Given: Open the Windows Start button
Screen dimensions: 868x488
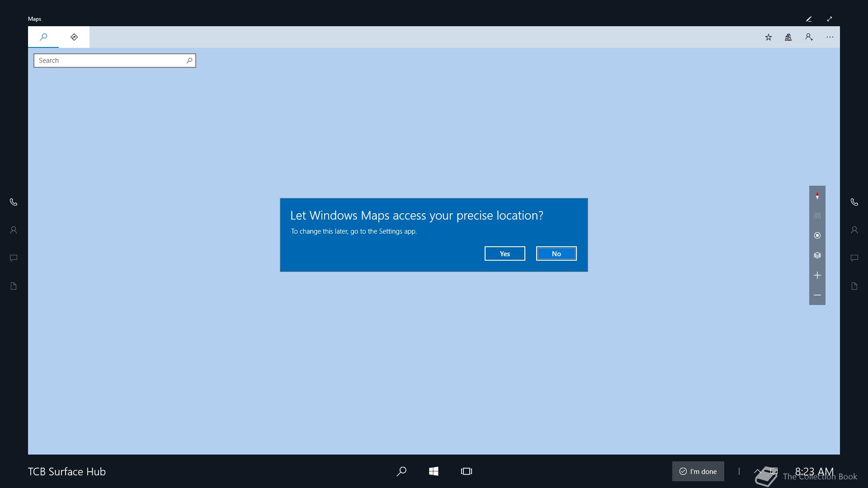Looking at the screenshot, I should click(434, 471).
